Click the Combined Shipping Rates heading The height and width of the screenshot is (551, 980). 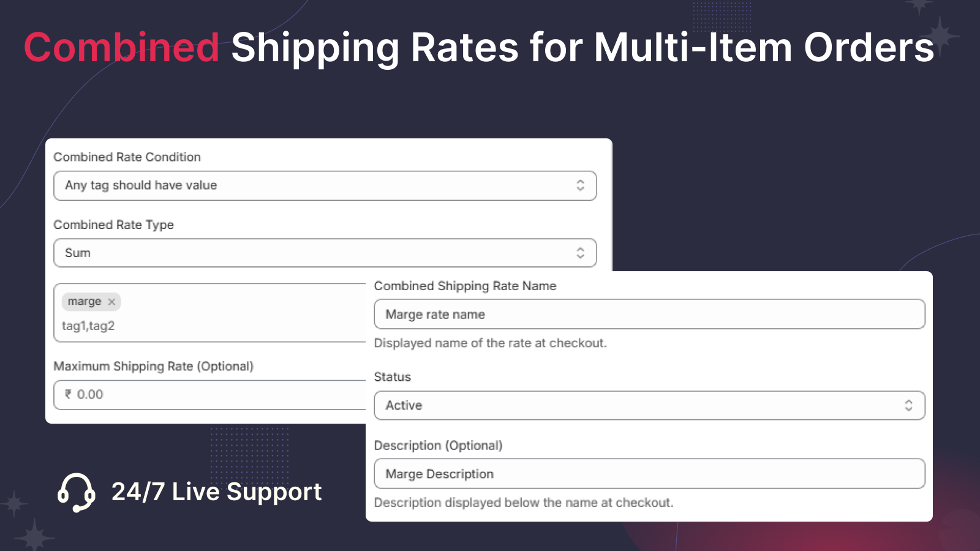[x=479, y=48]
